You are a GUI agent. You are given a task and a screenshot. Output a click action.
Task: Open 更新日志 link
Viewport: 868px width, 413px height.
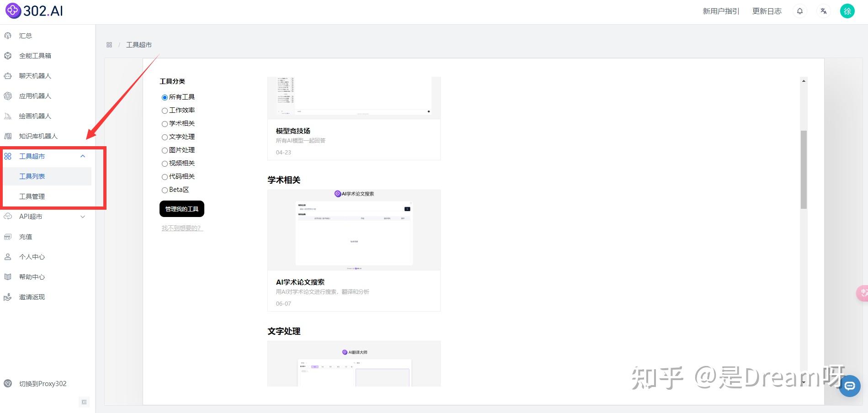point(767,11)
